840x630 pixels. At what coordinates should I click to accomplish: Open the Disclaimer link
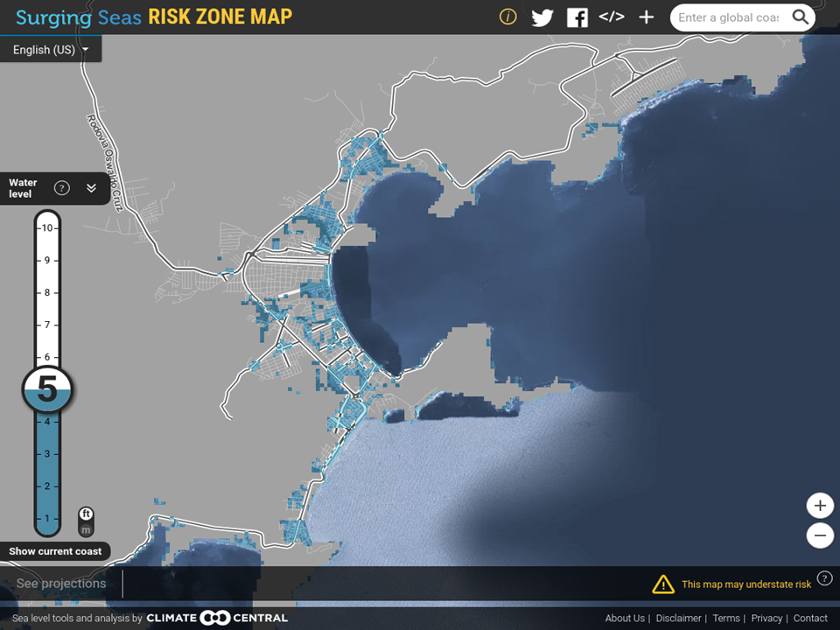pyautogui.click(x=678, y=618)
